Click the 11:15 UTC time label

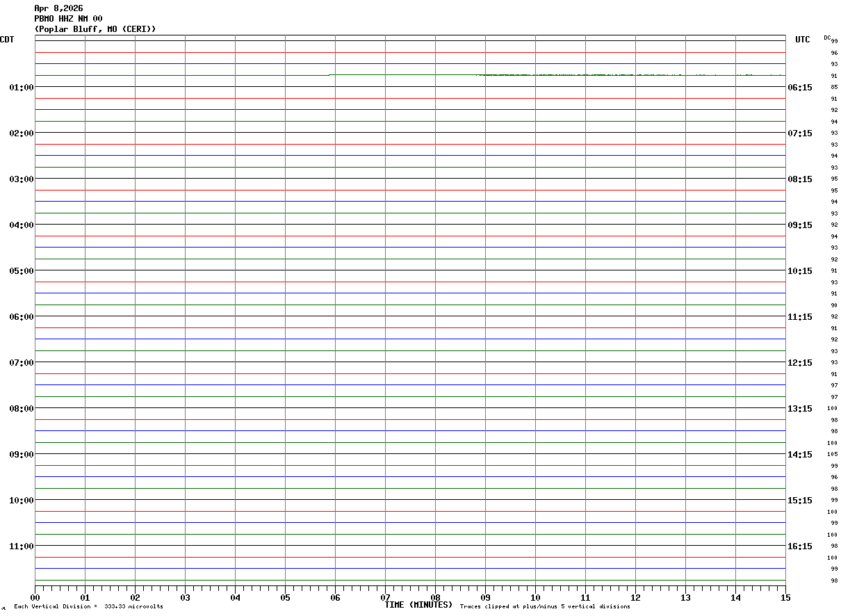pyautogui.click(x=800, y=317)
